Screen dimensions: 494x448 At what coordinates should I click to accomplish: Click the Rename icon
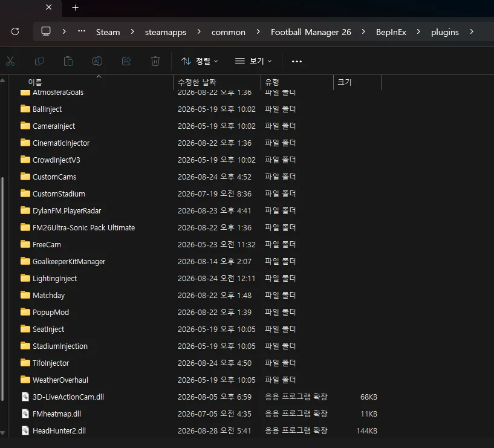click(97, 61)
